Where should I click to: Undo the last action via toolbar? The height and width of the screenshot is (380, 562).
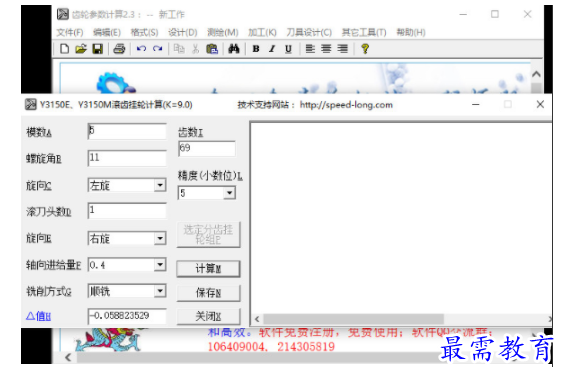click(141, 48)
